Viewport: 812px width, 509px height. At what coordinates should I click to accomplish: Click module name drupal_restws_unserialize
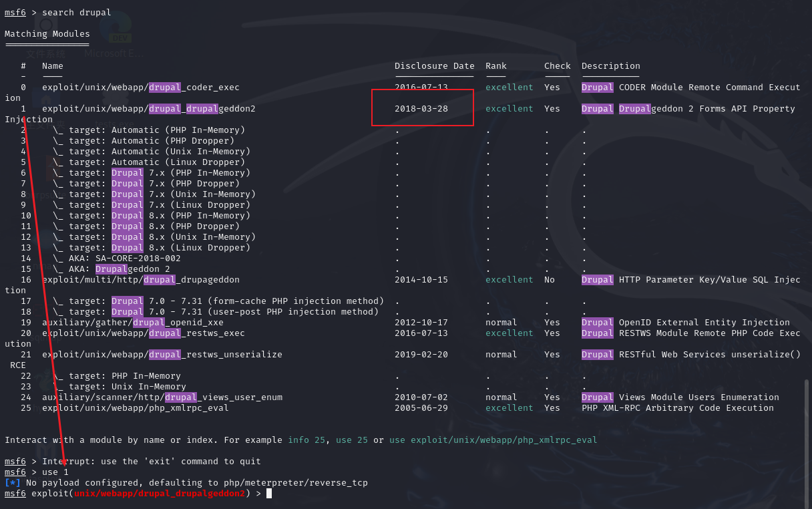tap(162, 355)
